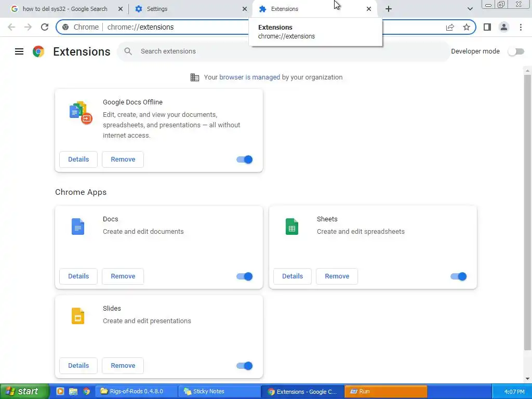This screenshot has height=399, width=532.
Task: Disable the Slides app toggle
Action: [245, 366]
